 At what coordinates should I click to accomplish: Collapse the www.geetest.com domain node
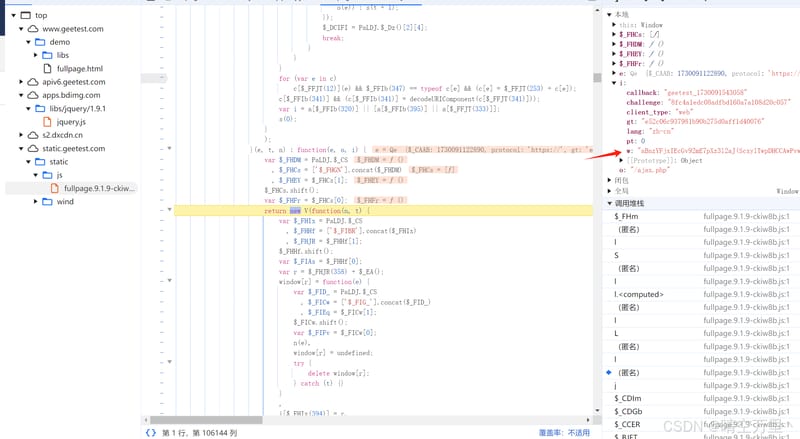coord(21,29)
